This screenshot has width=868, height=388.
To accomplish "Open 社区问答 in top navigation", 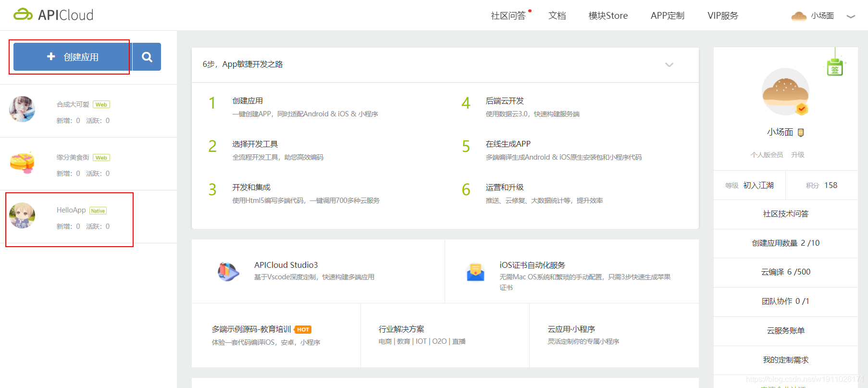I will pyautogui.click(x=508, y=15).
